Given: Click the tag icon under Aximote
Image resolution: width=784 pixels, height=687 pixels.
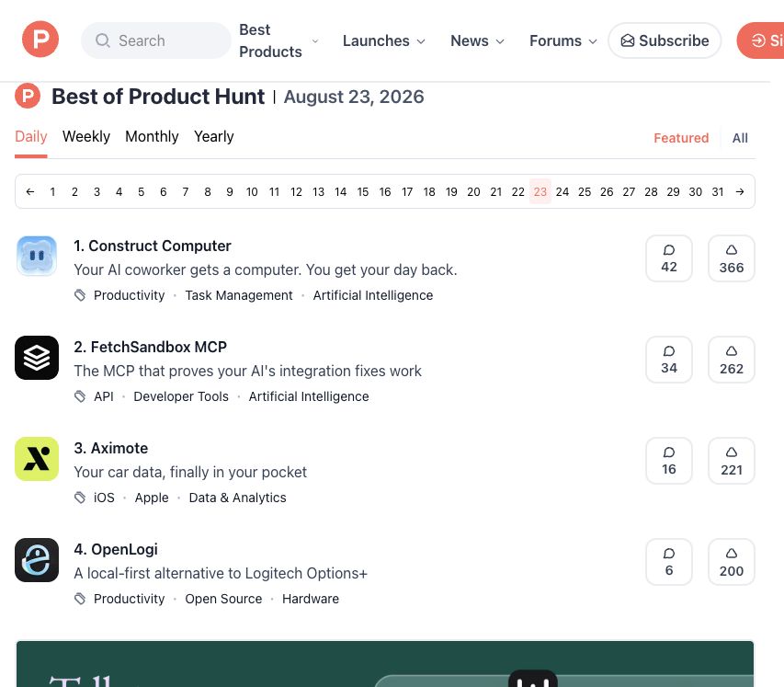Looking at the screenshot, I should pyautogui.click(x=80, y=498).
